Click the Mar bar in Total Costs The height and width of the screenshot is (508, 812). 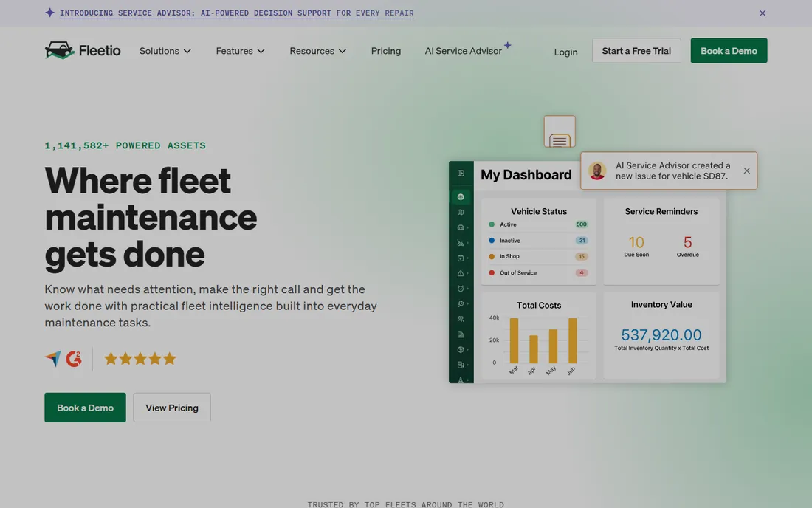[x=514, y=340]
